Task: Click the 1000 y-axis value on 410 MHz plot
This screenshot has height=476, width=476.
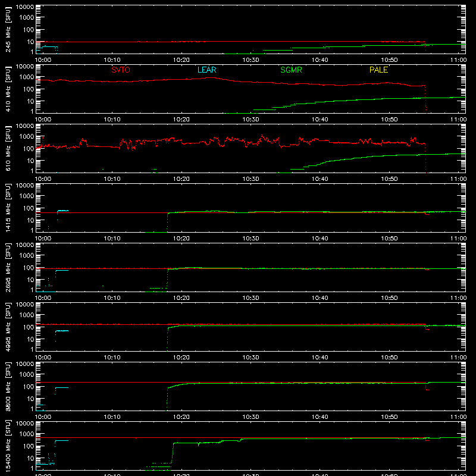Action: click(x=27, y=77)
